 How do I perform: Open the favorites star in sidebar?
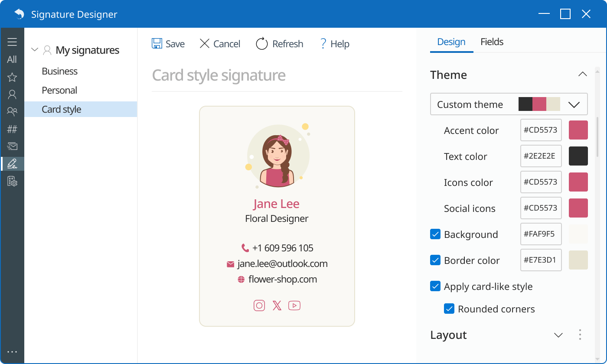12,77
